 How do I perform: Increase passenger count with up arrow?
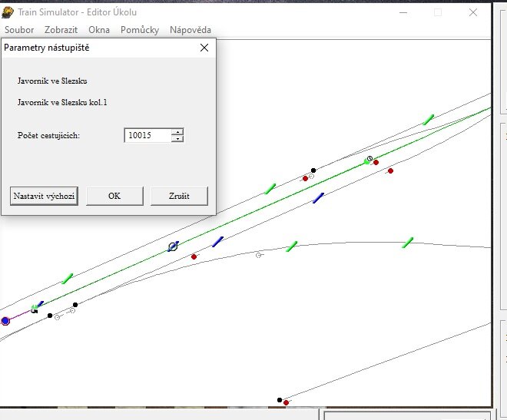tap(178, 131)
